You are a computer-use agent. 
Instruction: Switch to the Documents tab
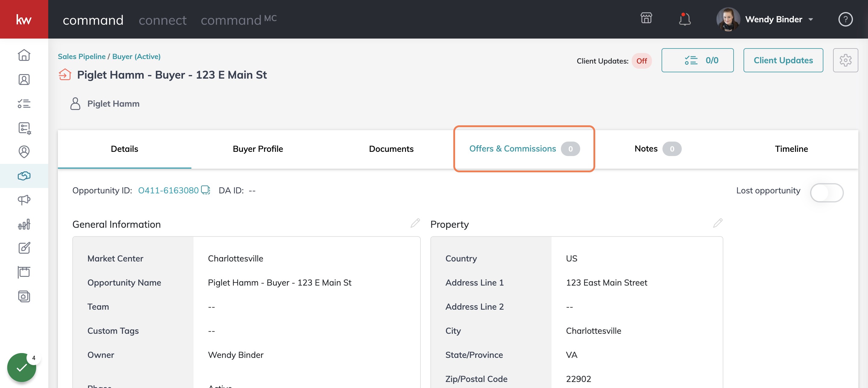click(391, 149)
